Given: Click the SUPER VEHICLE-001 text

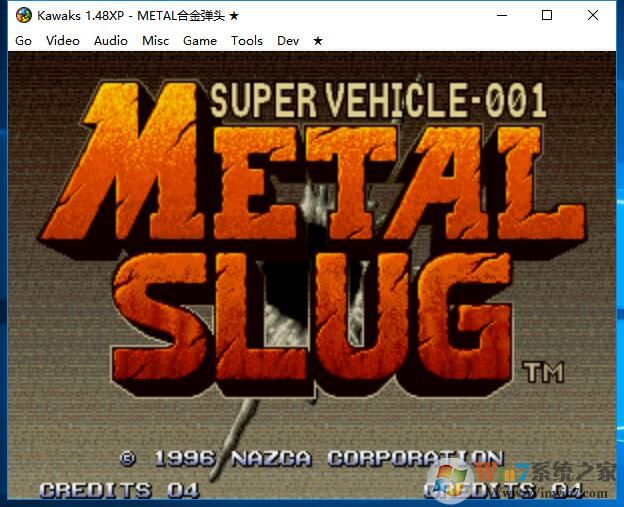Looking at the screenshot, I should click(378, 99).
